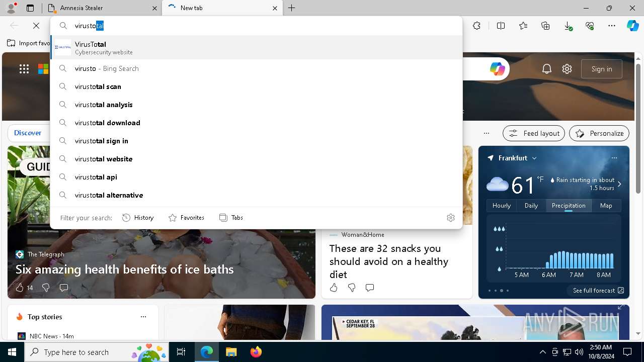Expand the rain forecast arrow in weather card
This screenshot has height=362, width=644.
coord(619,184)
